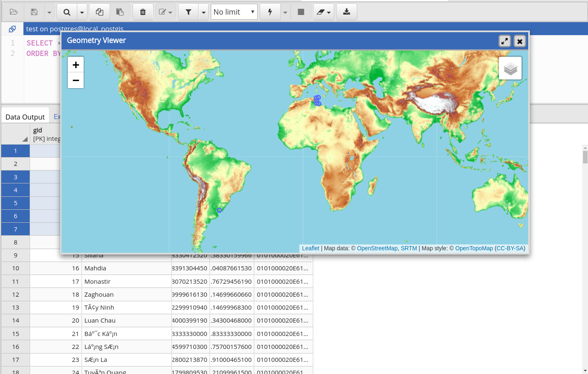Switch to the Data Output tab
The width and height of the screenshot is (588, 374).
tap(25, 117)
